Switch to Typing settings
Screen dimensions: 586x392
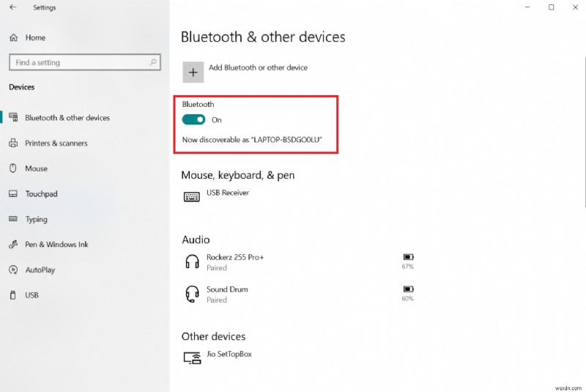click(36, 219)
